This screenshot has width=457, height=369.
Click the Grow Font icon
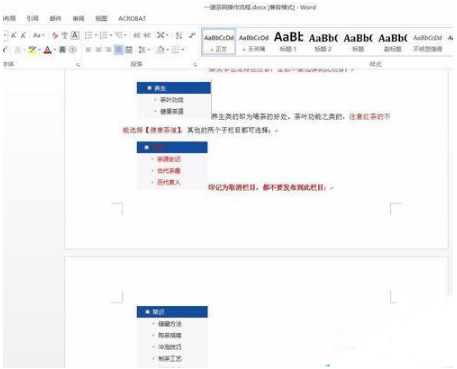[x=14, y=35]
